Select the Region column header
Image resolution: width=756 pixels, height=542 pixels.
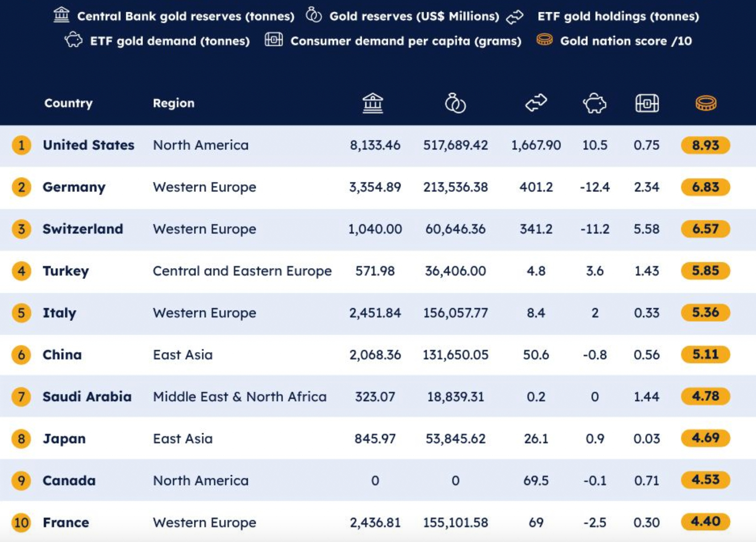173,103
